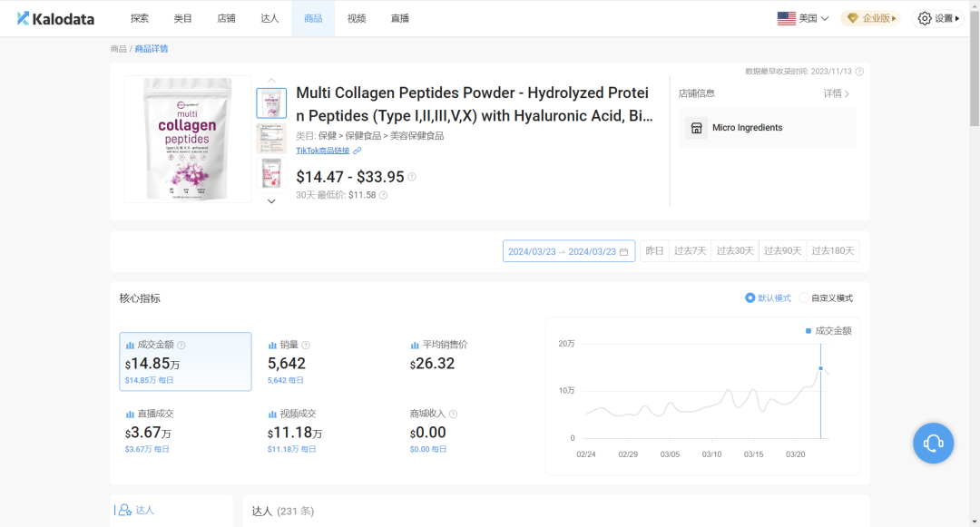Viewport: 980px width, 527px height.
Task: Select the 过去30天 time range button
Action: tap(735, 251)
